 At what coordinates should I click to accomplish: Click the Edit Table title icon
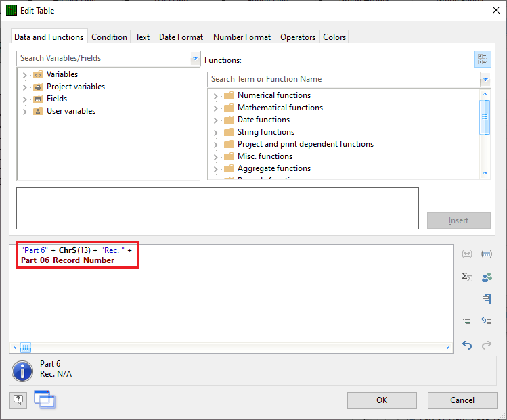coord(12,10)
